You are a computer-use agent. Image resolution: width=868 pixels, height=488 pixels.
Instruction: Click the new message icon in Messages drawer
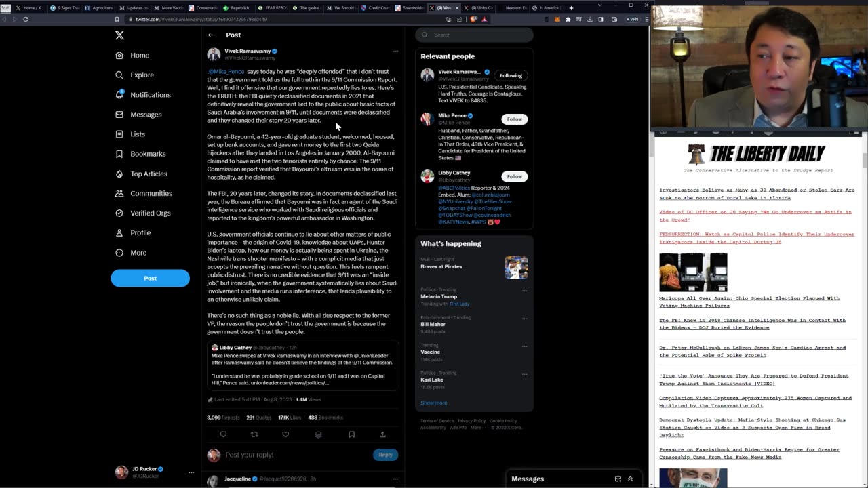618,479
